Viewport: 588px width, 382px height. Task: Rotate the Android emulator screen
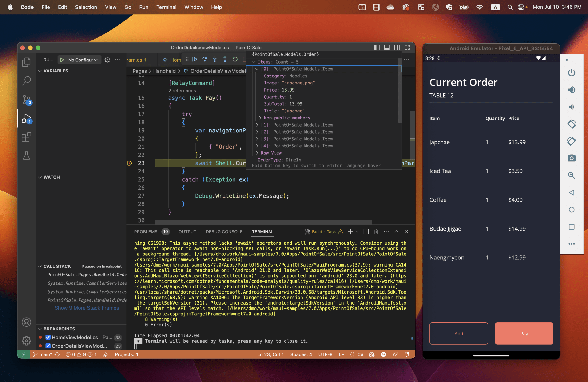(572, 124)
